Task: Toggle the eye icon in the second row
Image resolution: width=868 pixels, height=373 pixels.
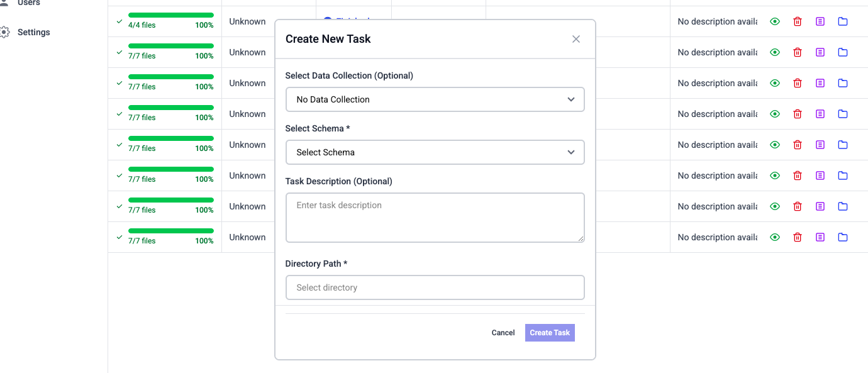Action: click(775, 52)
